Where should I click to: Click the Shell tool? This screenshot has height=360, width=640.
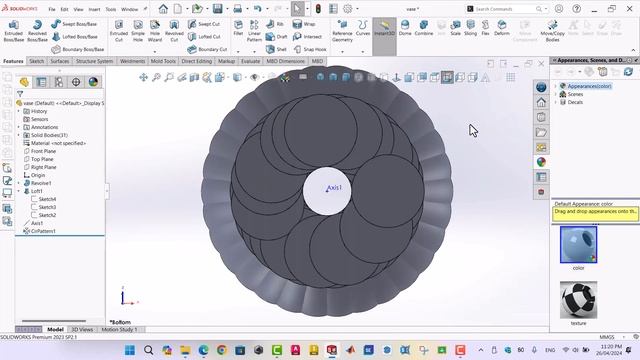[276, 49]
